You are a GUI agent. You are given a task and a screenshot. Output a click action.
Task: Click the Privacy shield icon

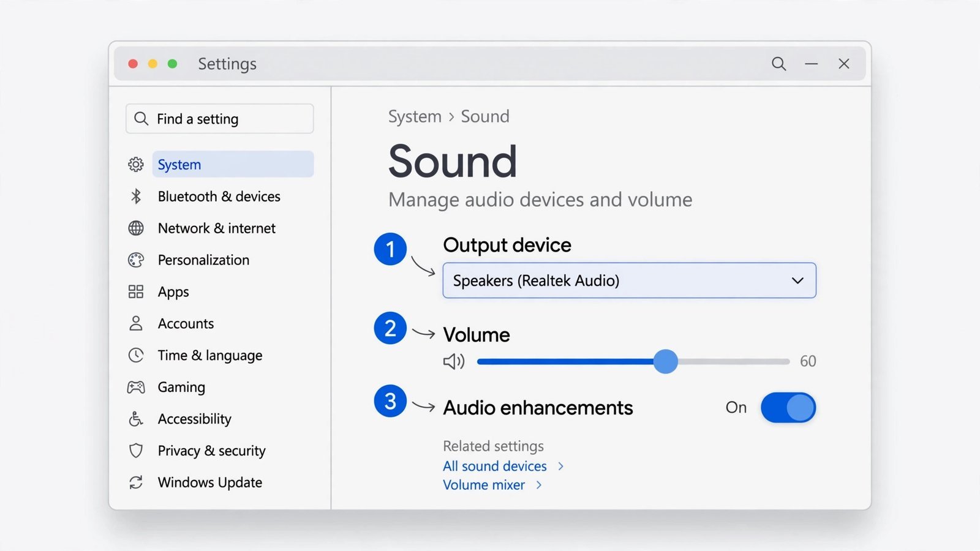[x=136, y=451]
